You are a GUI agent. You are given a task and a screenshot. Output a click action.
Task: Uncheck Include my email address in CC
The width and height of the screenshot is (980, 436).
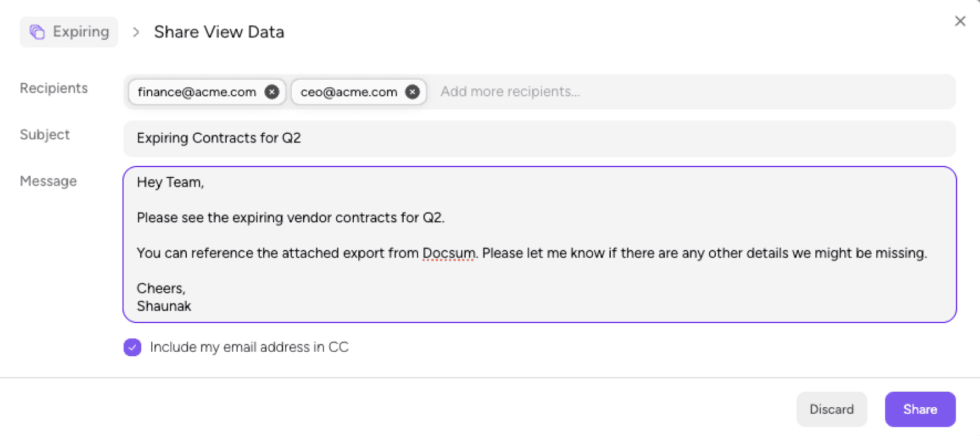[x=132, y=348]
